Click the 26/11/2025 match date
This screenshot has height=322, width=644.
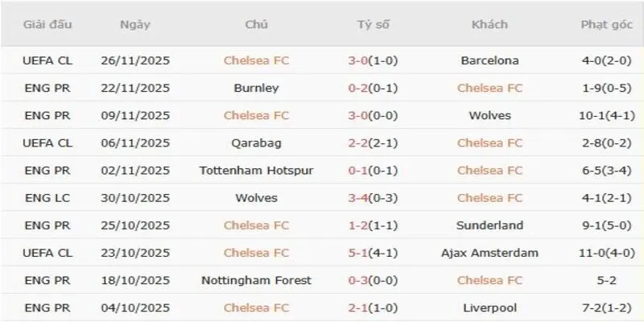point(134,60)
